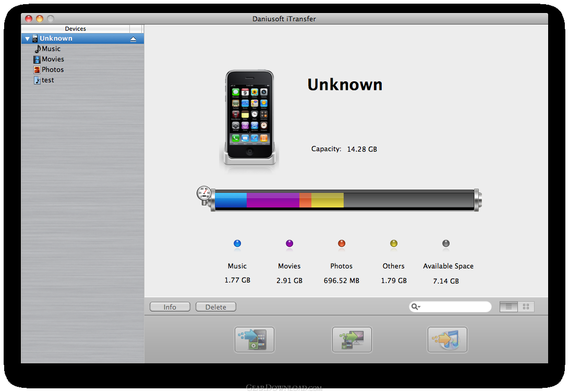Click the red Photos legend dot
This screenshot has width=569, height=392.
coord(342,243)
